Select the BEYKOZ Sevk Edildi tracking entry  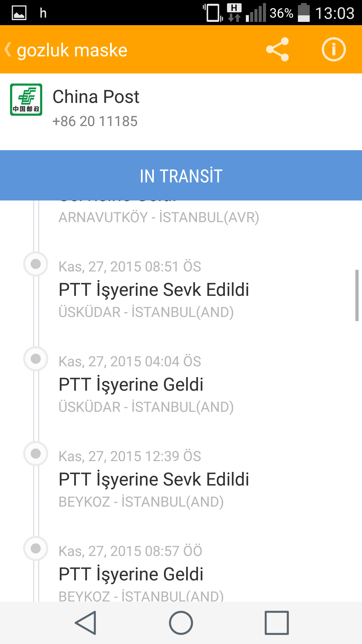pos(154,479)
